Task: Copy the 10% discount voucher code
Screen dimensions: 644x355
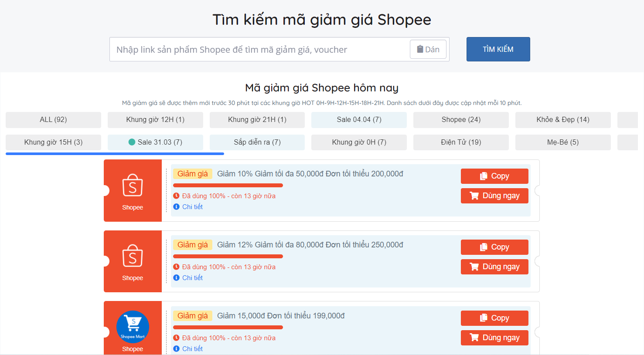Action: (494, 176)
